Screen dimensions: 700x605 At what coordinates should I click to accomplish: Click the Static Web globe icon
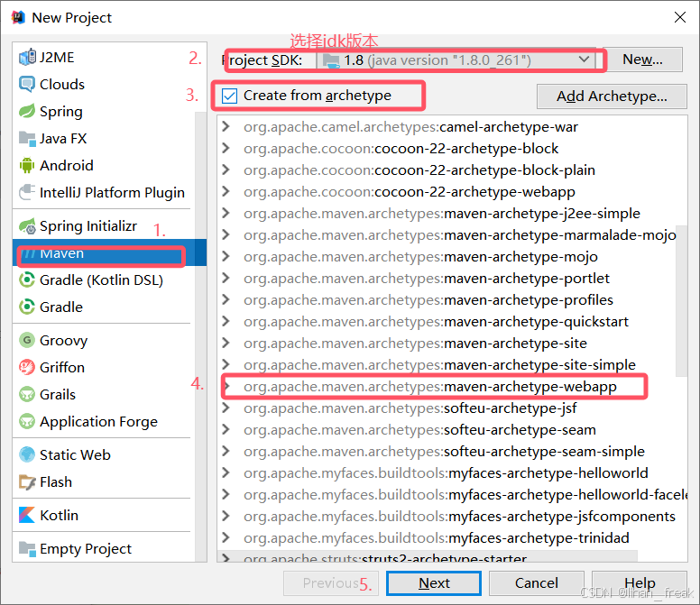(x=27, y=454)
